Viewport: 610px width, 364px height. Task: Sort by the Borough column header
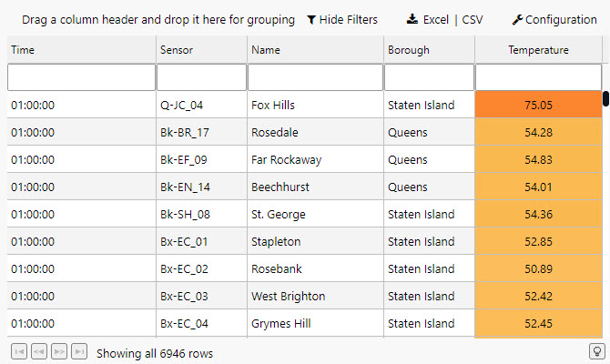click(408, 50)
